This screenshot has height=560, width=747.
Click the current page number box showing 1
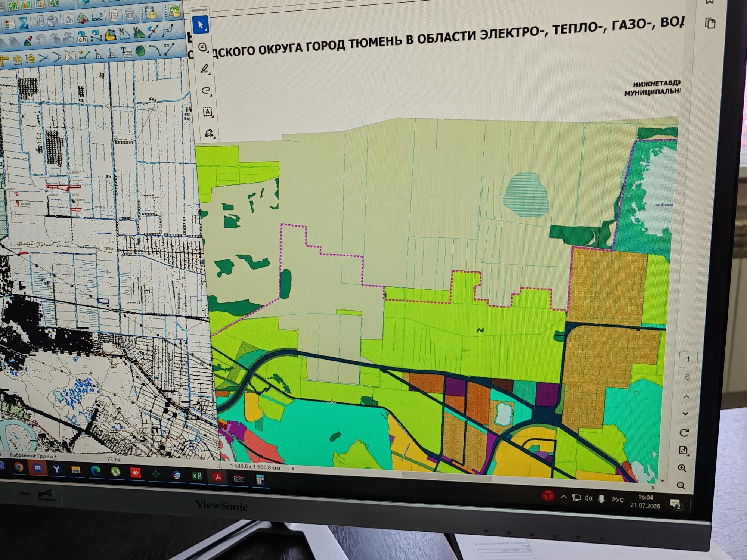click(688, 360)
